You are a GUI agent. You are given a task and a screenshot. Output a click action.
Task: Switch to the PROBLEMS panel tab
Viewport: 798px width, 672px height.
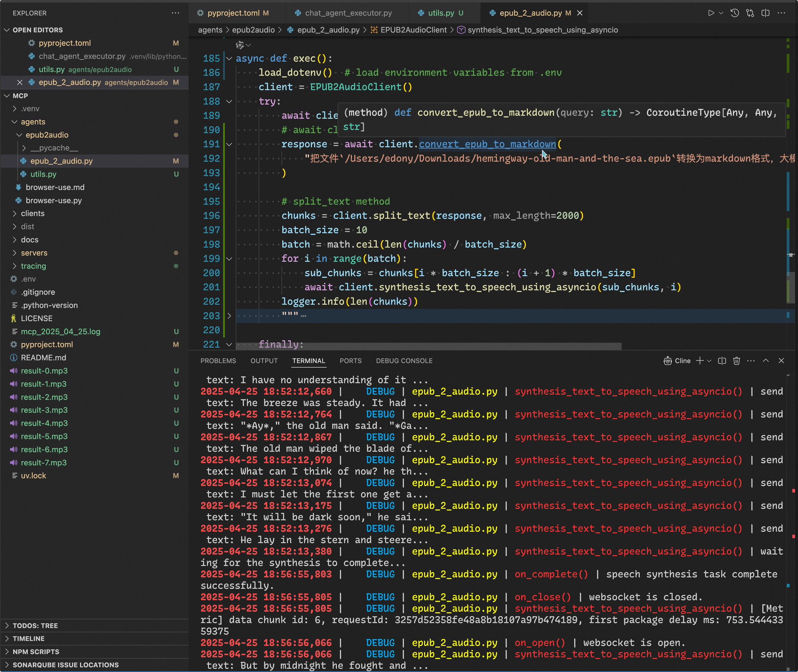click(218, 361)
